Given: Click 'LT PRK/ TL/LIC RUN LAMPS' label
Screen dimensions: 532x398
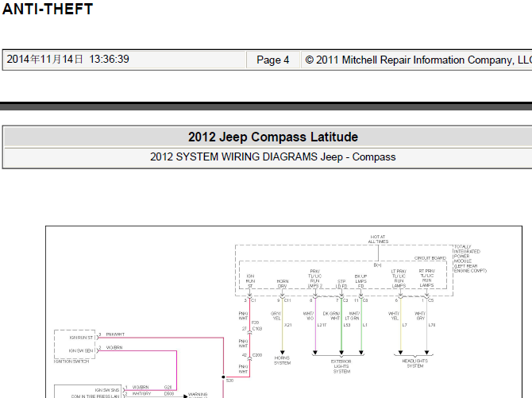Looking at the screenshot, I should 399,279.
